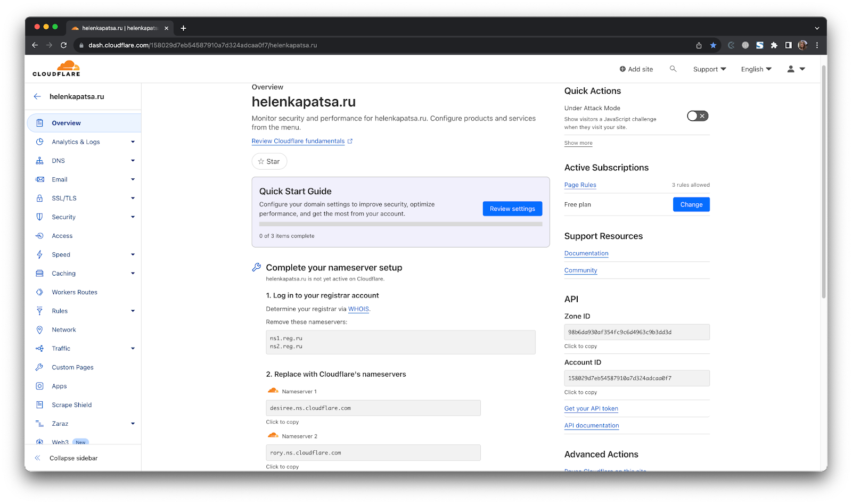The height and width of the screenshot is (504, 852).
Task: Click the back arrow next to helenkapatsa.ru
Action: point(37,96)
